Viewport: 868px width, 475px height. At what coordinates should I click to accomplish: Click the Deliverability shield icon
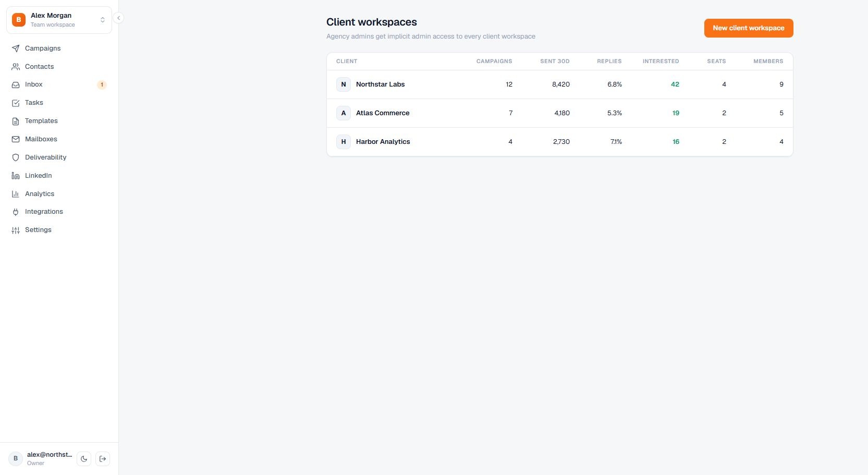[16, 157]
